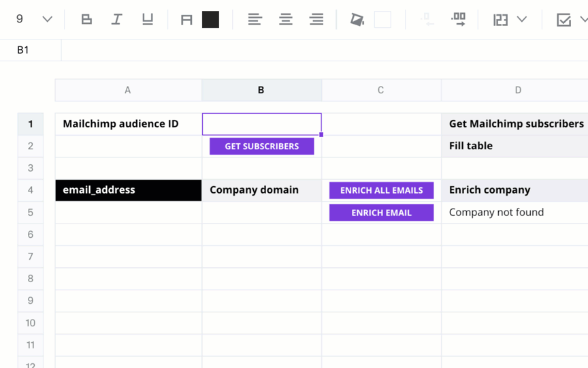Select row 11 header

click(31, 345)
